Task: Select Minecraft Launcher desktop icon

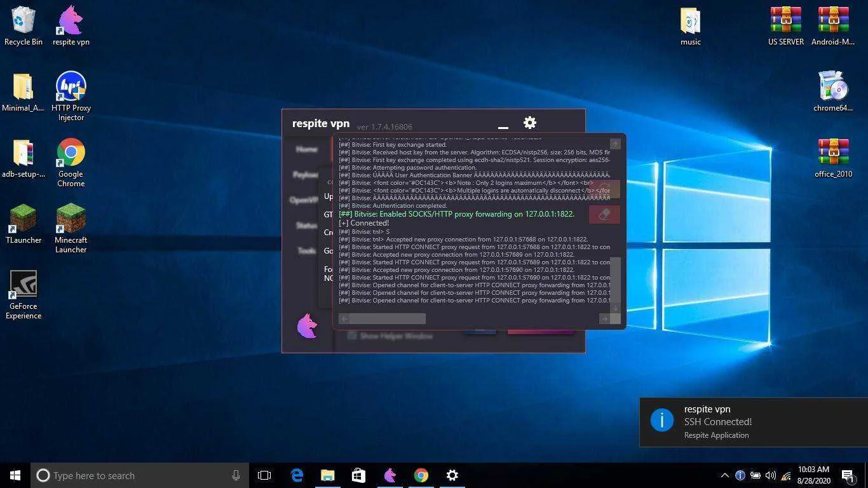Action: (71, 229)
